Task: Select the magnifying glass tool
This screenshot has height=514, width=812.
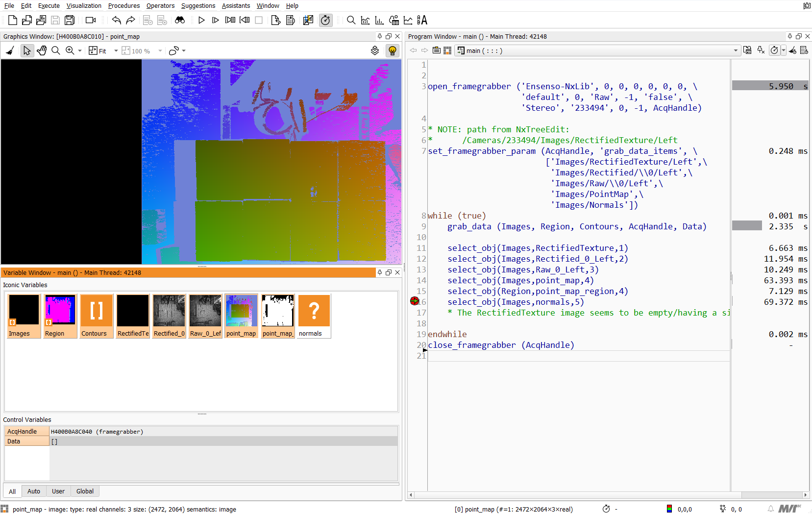Action: pos(56,50)
